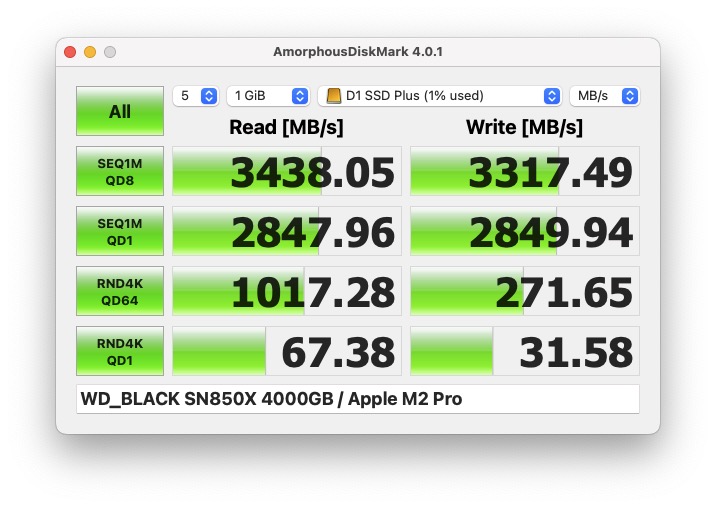Screen dimensions: 716x508
Task: Click the SEQ1M QD8 write result 3317.49
Action: tap(525, 171)
